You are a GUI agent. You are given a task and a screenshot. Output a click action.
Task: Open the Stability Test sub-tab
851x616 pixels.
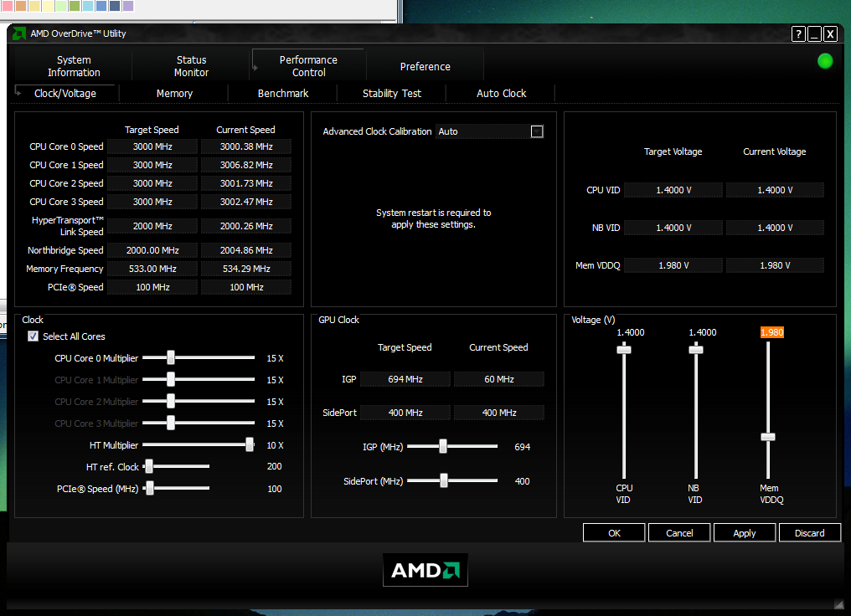click(391, 93)
